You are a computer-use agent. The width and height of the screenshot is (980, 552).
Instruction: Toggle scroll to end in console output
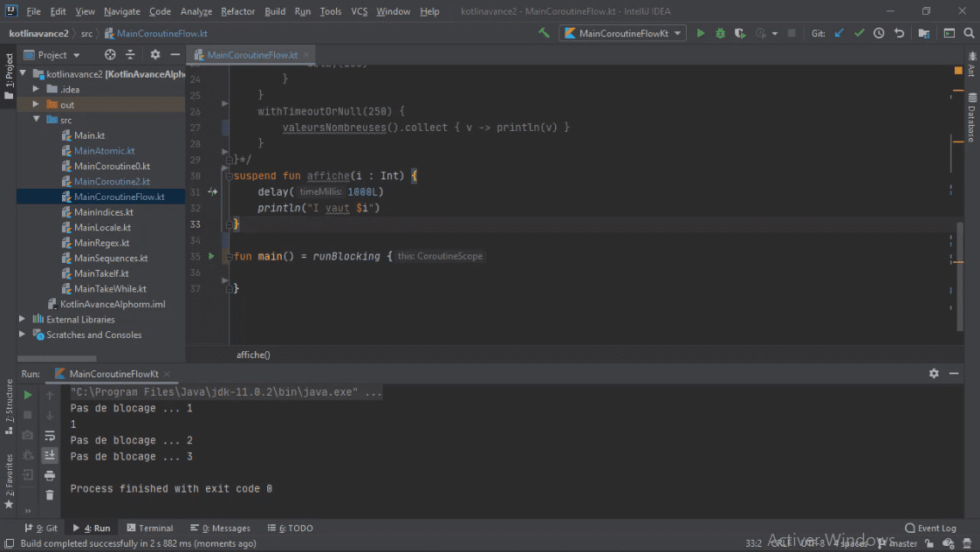[50, 455]
